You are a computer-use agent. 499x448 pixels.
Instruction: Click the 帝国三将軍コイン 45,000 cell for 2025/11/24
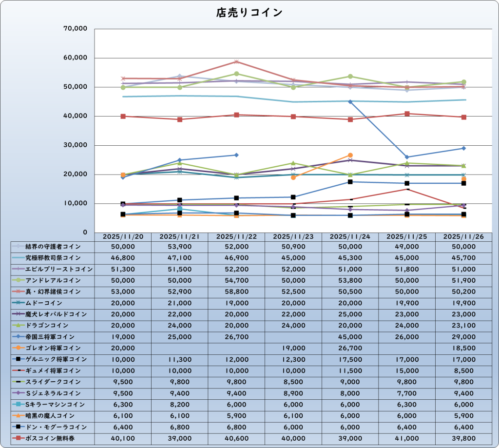tap(350, 336)
